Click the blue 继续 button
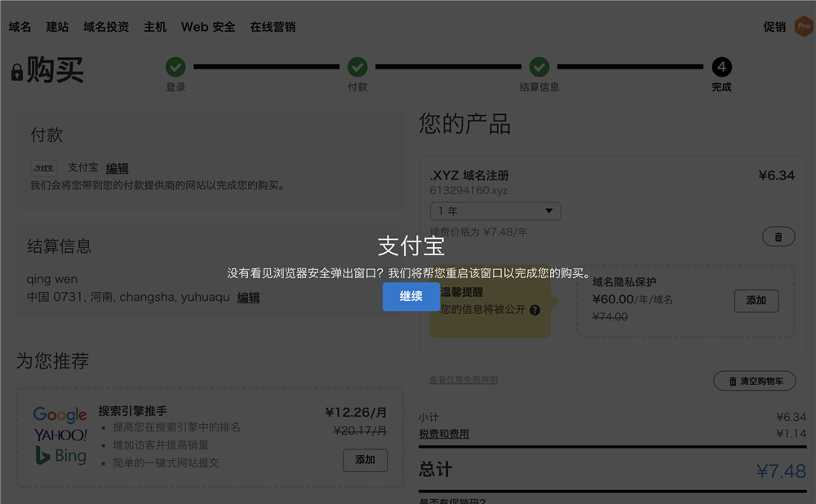This screenshot has width=816, height=504. 411,297
